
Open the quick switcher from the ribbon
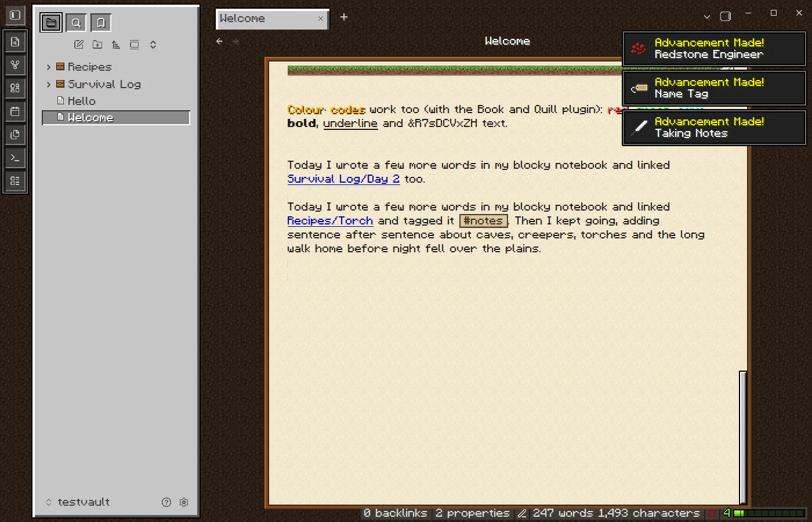15,42
